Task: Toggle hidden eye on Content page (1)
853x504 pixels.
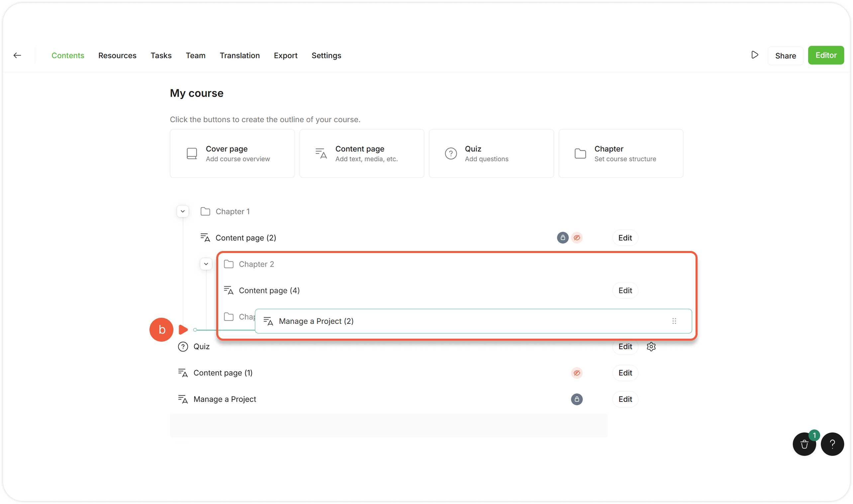Action: [x=577, y=373]
